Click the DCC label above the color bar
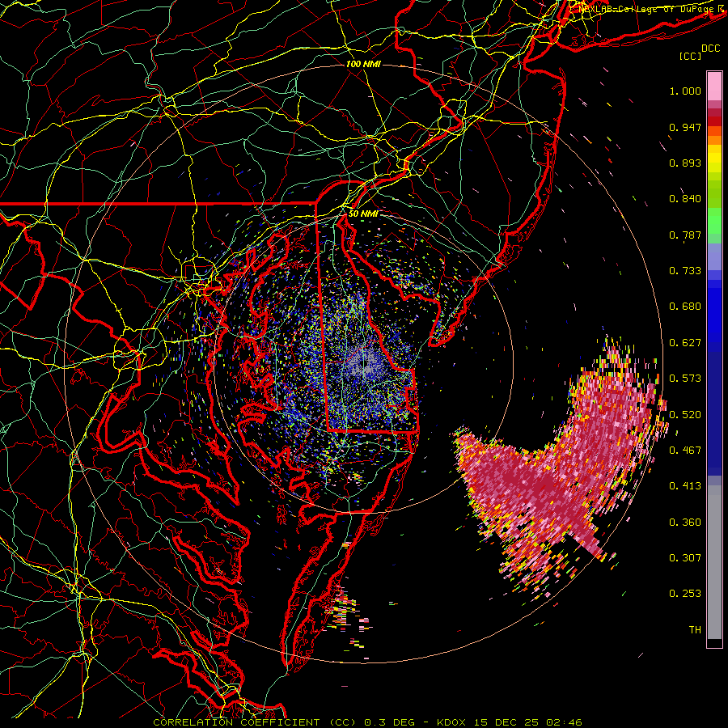 [x=711, y=49]
